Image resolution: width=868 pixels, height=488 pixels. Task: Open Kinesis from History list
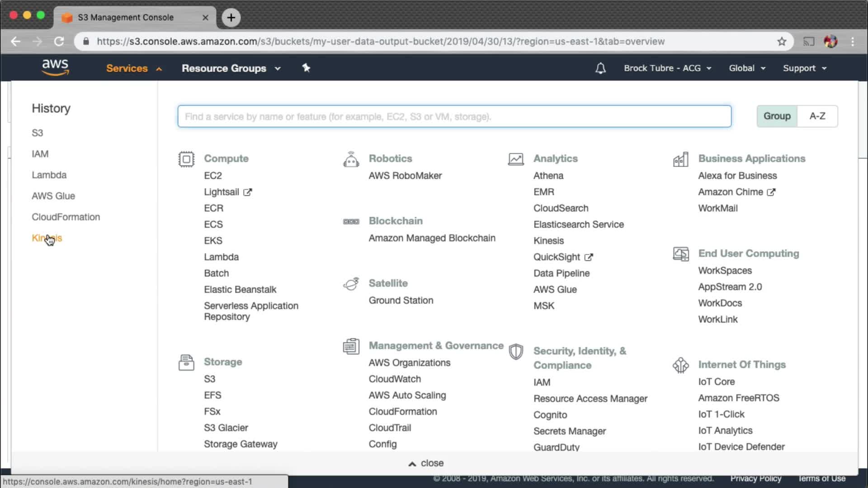[47, 238]
